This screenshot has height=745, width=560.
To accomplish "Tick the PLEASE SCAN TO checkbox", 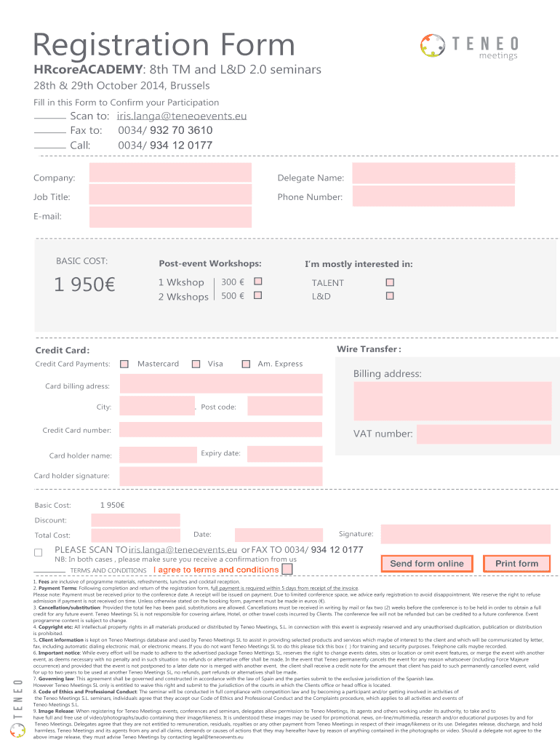I will [39, 552].
